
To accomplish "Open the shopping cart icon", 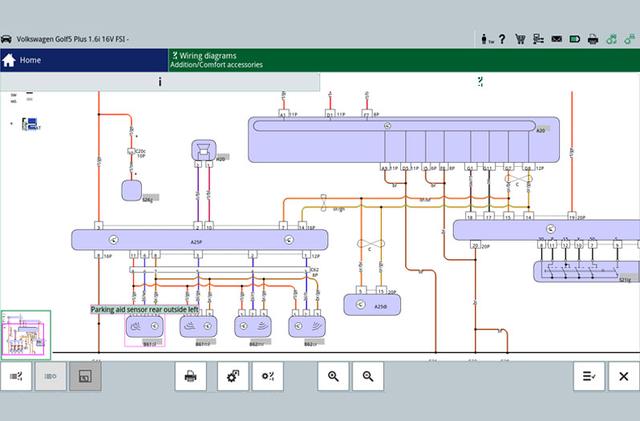I will tap(520, 39).
